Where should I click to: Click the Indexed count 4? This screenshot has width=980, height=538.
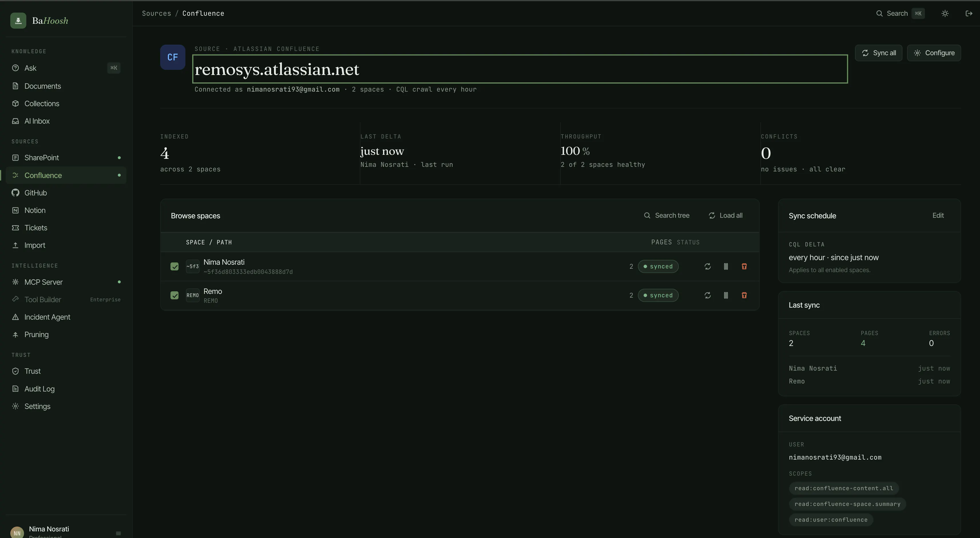coord(164,153)
